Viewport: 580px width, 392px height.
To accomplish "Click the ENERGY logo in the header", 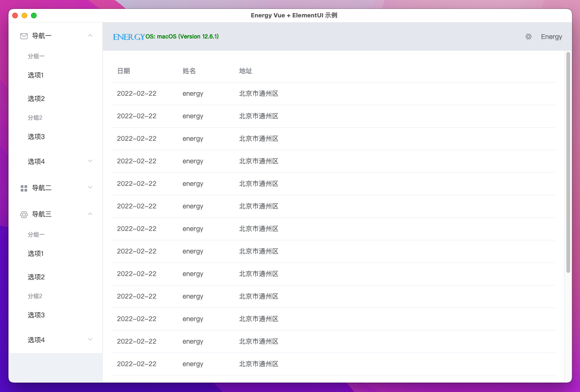I will click(x=129, y=37).
